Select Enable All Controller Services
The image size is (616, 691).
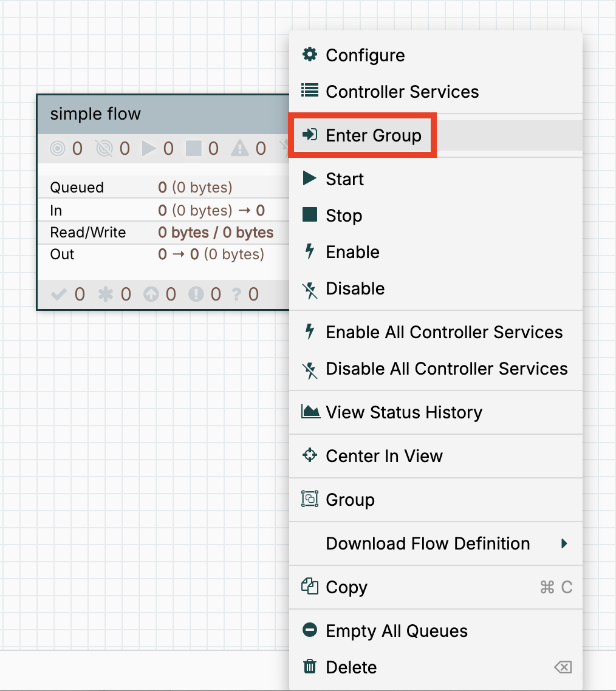pyautogui.click(x=443, y=332)
